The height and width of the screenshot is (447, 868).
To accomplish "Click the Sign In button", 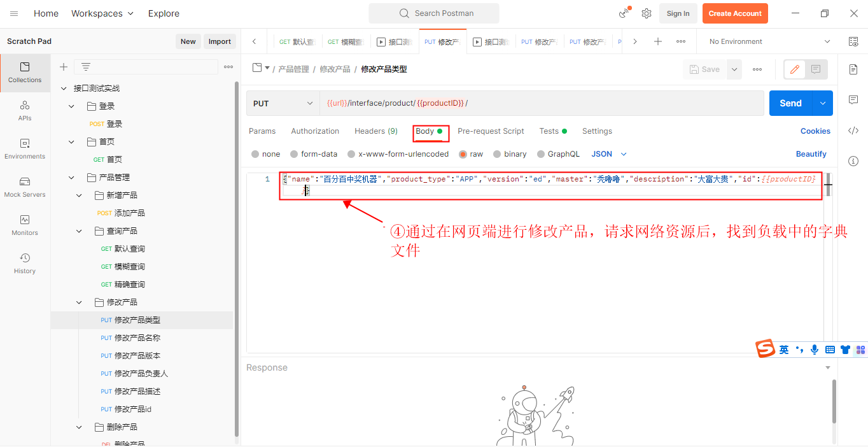I will [678, 13].
